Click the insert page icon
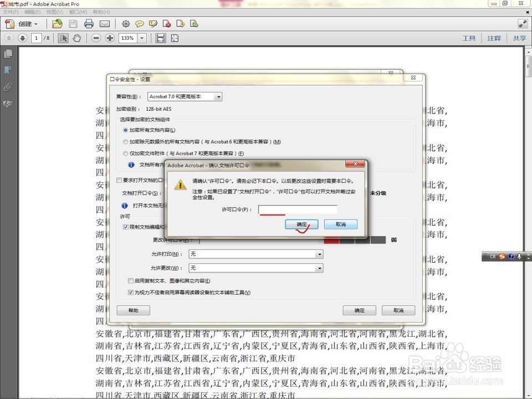The image size is (532, 399). point(194,24)
